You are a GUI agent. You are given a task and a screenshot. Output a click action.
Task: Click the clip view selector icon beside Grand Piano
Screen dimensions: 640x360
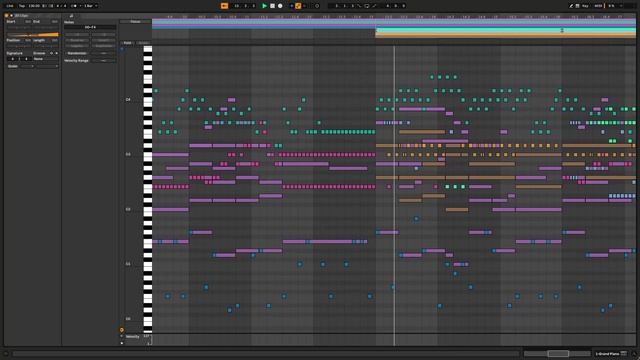pos(624,354)
